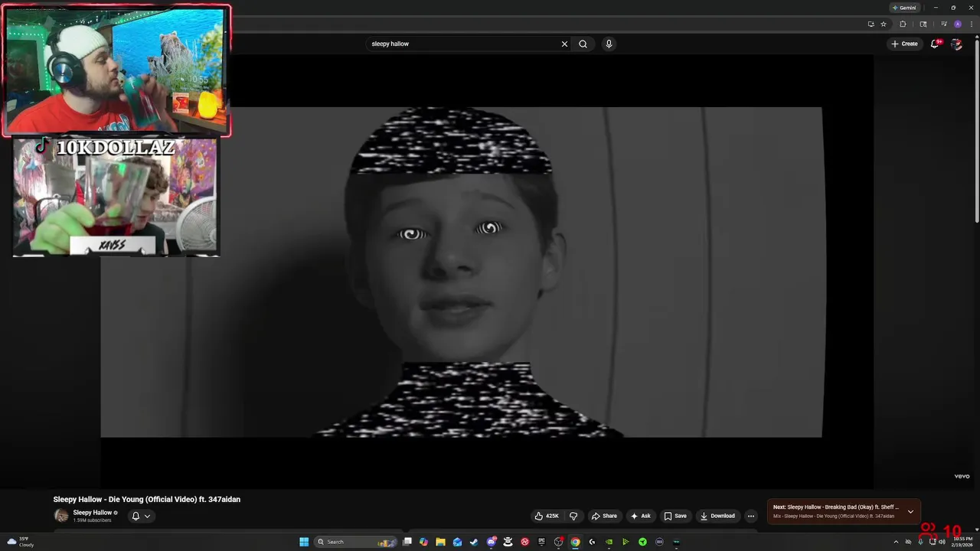This screenshot has width=980, height=551.
Task: Open Copilot from taskbar
Action: [423, 542]
